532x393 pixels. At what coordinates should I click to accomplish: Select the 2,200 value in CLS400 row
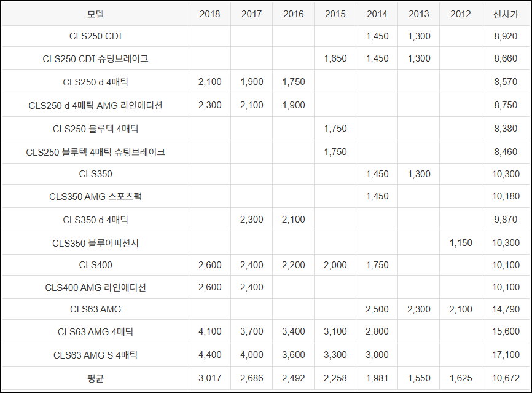294,265
